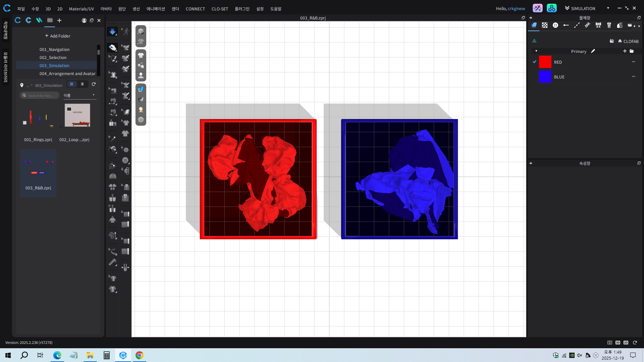644x362 pixels.
Task: Expand the SIMULATION mode dropdown
Action: pyautogui.click(x=608, y=8)
